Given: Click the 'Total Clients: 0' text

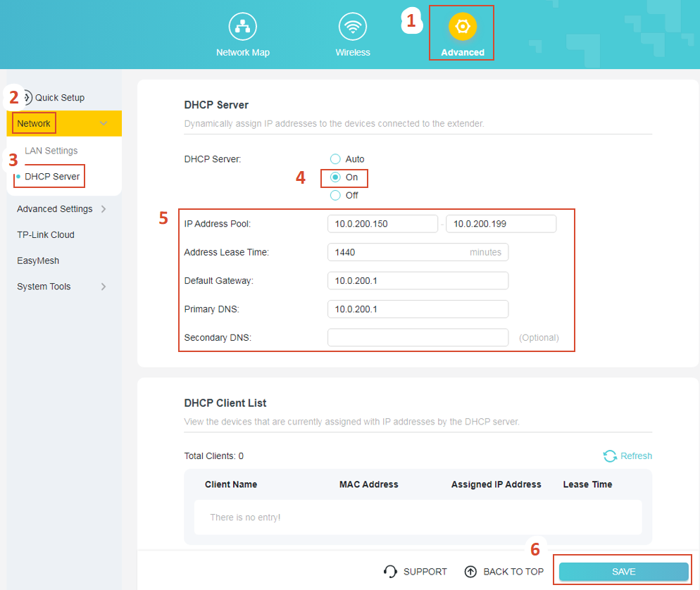Looking at the screenshot, I should pyautogui.click(x=214, y=456).
